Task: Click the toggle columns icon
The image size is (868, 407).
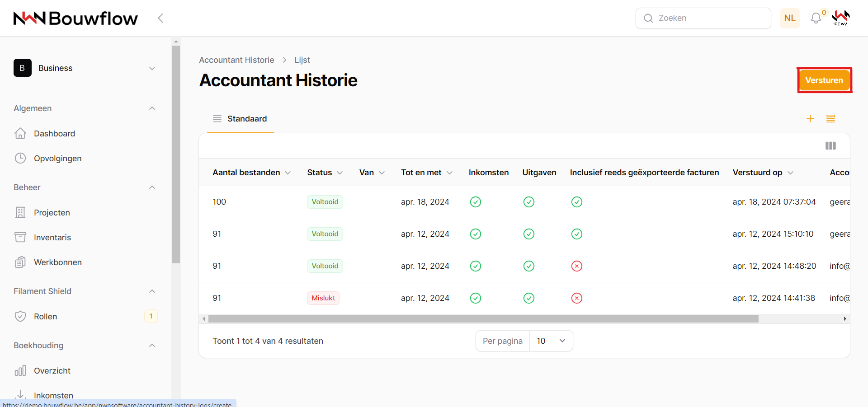Action: (830, 146)
